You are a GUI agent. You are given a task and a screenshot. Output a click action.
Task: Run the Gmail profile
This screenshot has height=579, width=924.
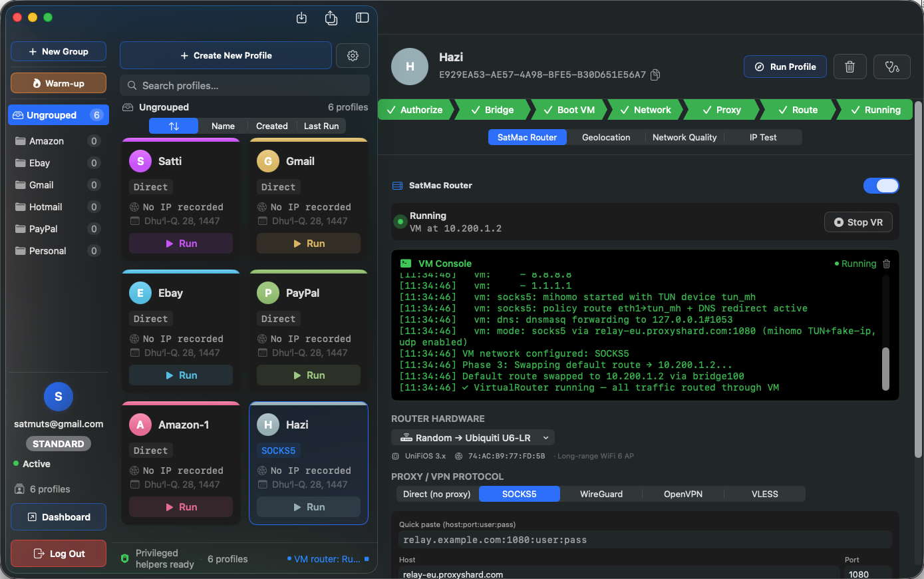tap(309, 244)
